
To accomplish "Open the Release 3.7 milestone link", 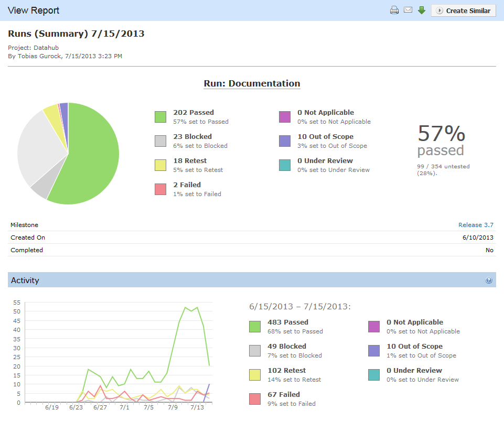I will (476, 225).
